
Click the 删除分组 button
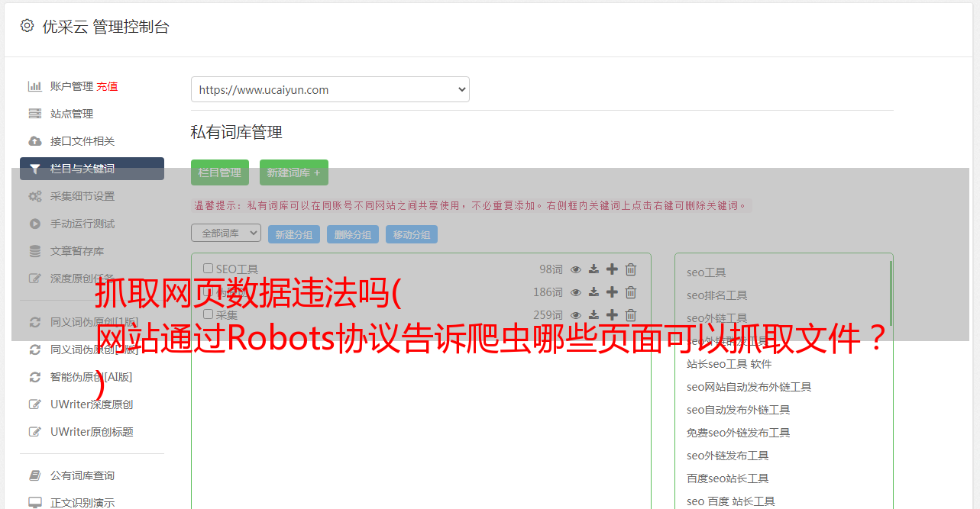click(x=353, y=234)
